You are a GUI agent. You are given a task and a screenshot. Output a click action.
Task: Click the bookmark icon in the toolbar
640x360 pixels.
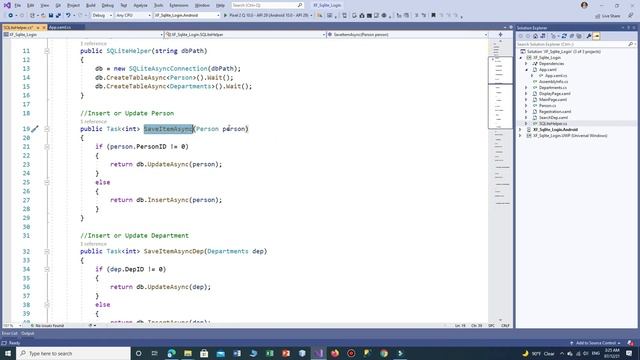pos(433,15)
